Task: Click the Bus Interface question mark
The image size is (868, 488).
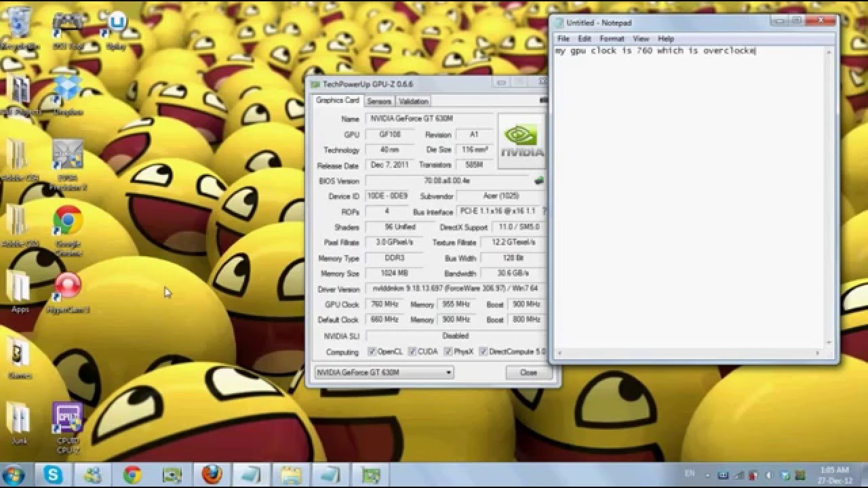Action: pos(544,211)
